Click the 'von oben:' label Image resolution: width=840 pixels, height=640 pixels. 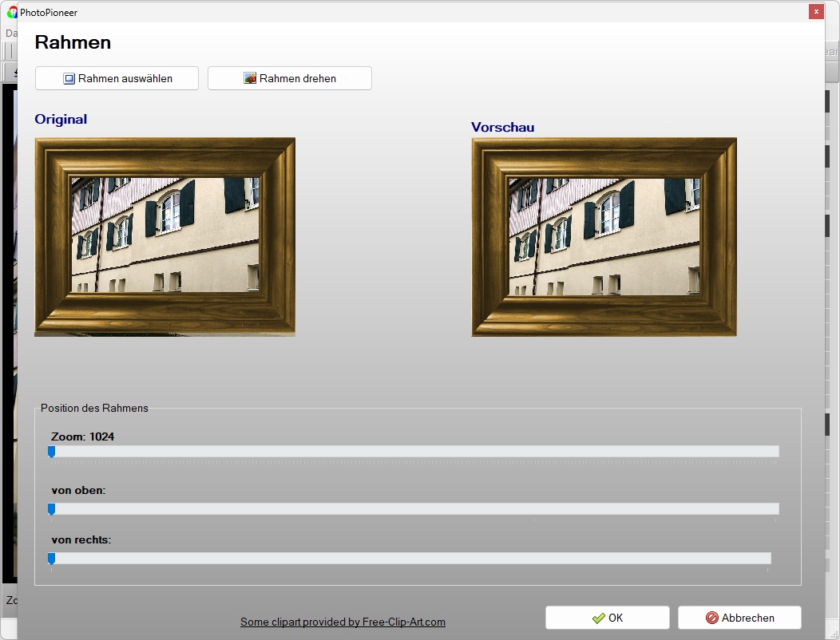[79, 490]
